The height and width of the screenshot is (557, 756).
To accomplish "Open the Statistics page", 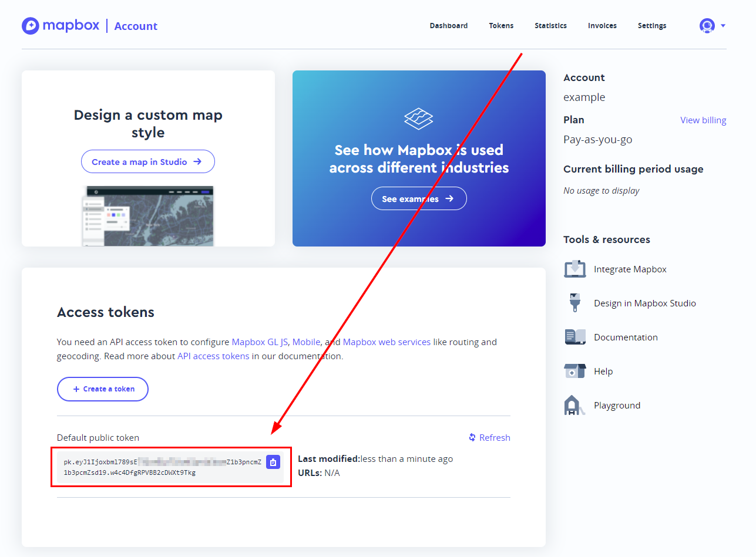I will 550,26.
